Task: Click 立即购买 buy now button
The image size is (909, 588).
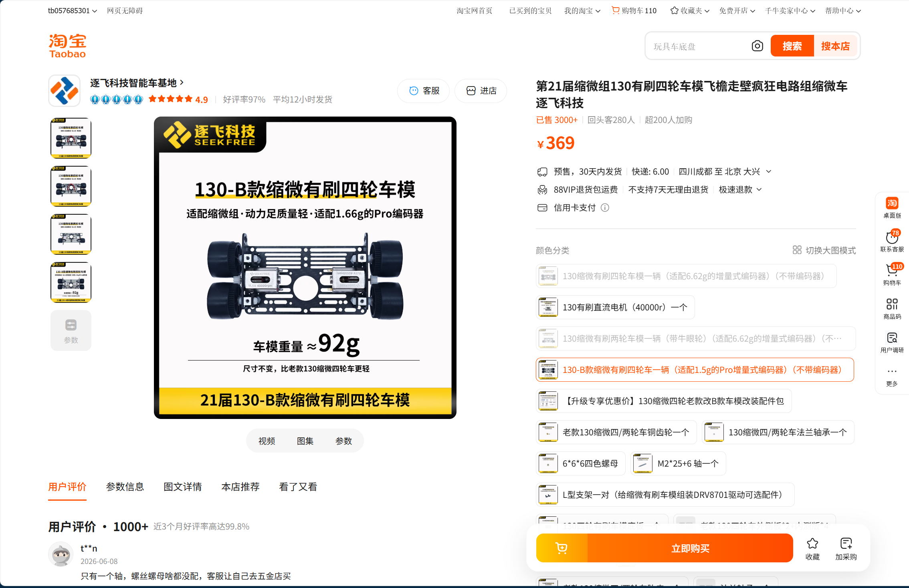Action: click(690, 548)
